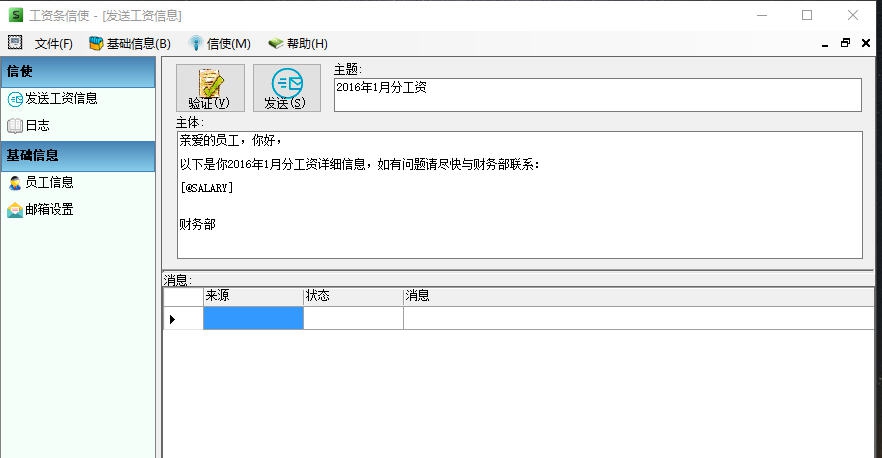Screen dimensions: 882x458
Task: Click the 状态 column header
Action: [353, 296]
